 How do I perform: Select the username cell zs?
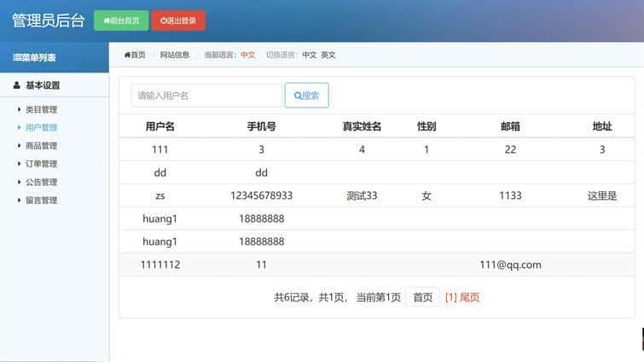click(160, 196)
